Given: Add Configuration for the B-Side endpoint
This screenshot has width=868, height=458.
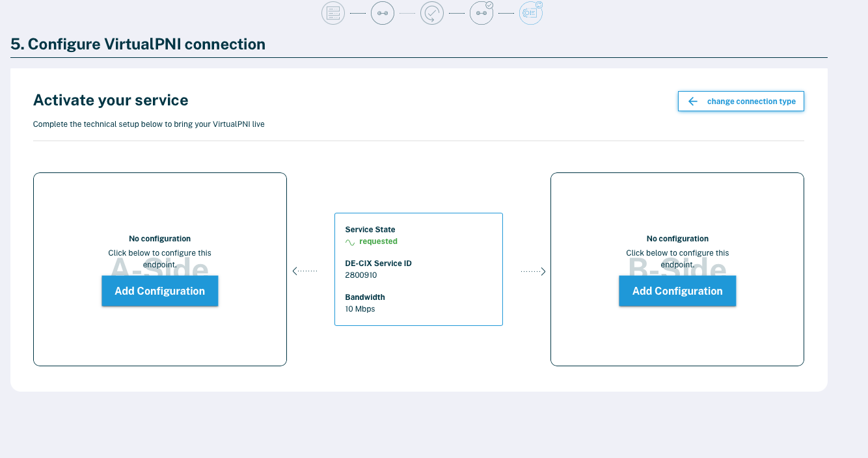Looking at the screenshot, I should (677, 291).
